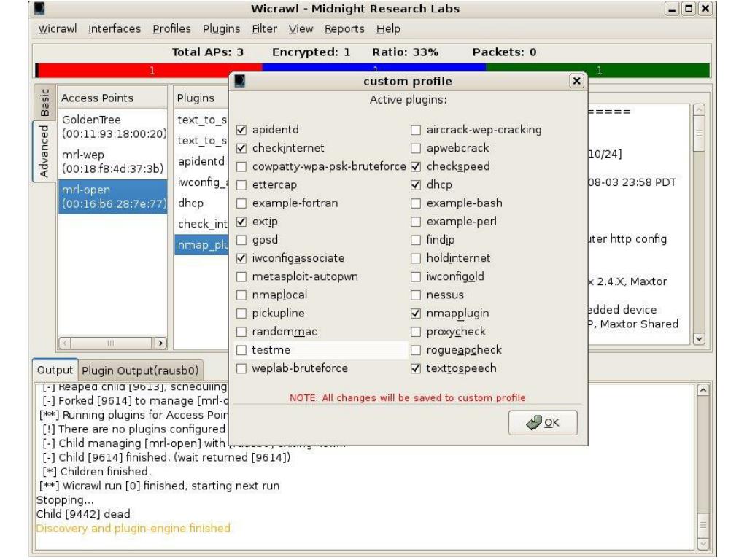Screen dimensions: 747x560
Task: Open the Plugins menu
Action: tap(221, 29)
